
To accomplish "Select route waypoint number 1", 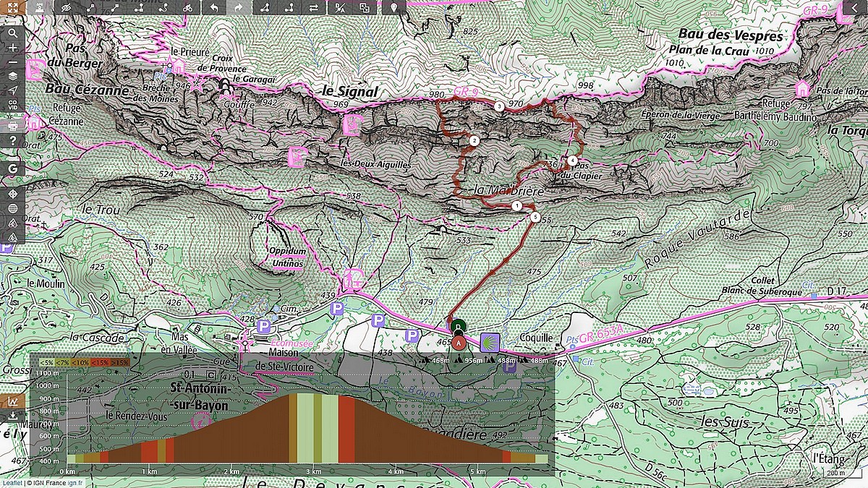I will [x=516, y=206].
